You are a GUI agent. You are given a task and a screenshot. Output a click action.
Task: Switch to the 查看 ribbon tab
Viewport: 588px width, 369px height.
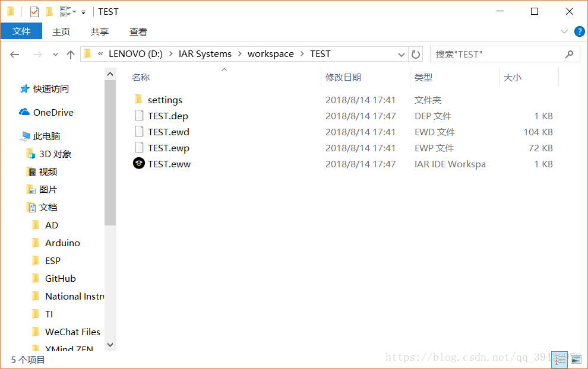(x=138, y=31)
